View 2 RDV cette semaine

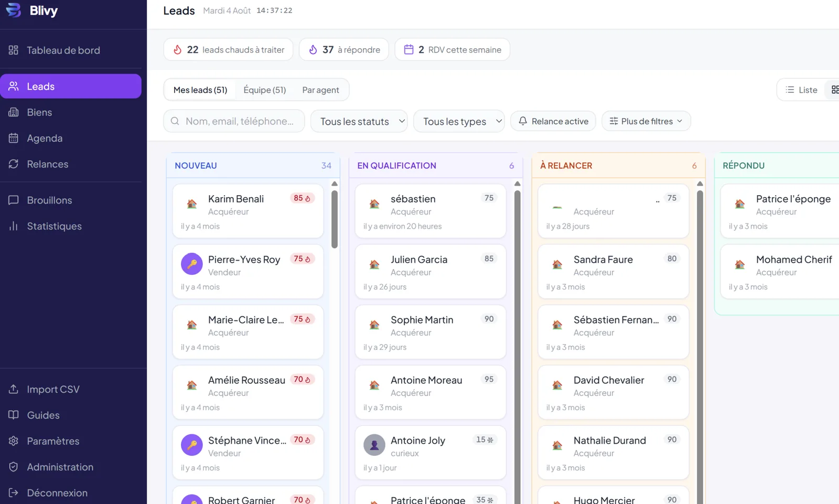[452, 49]
